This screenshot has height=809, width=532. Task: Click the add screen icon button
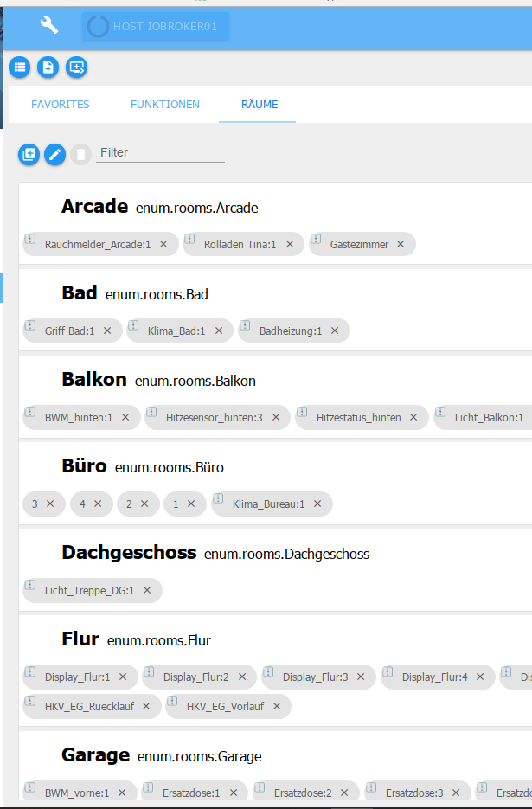tap(76, 67)
